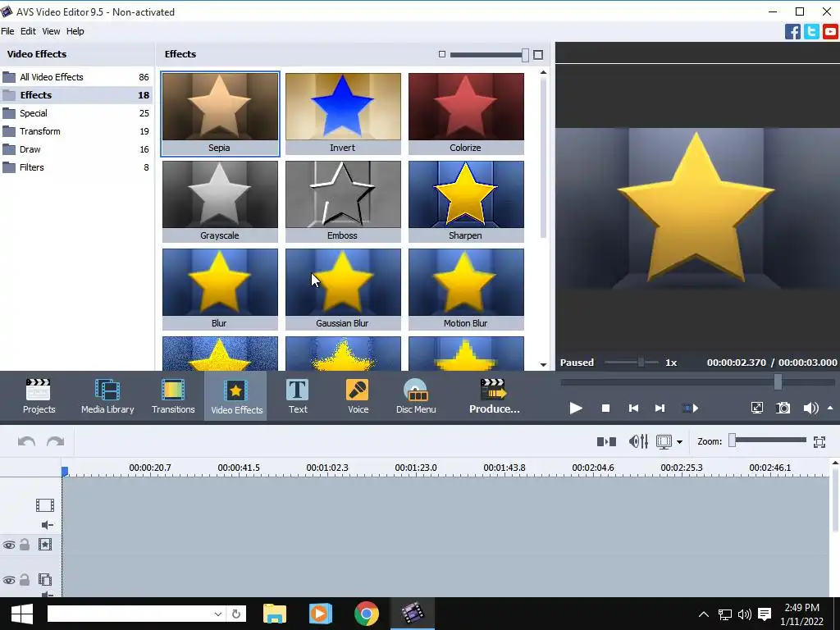Jump to next scene in preview
840x630 pixels.
(690, 409)
